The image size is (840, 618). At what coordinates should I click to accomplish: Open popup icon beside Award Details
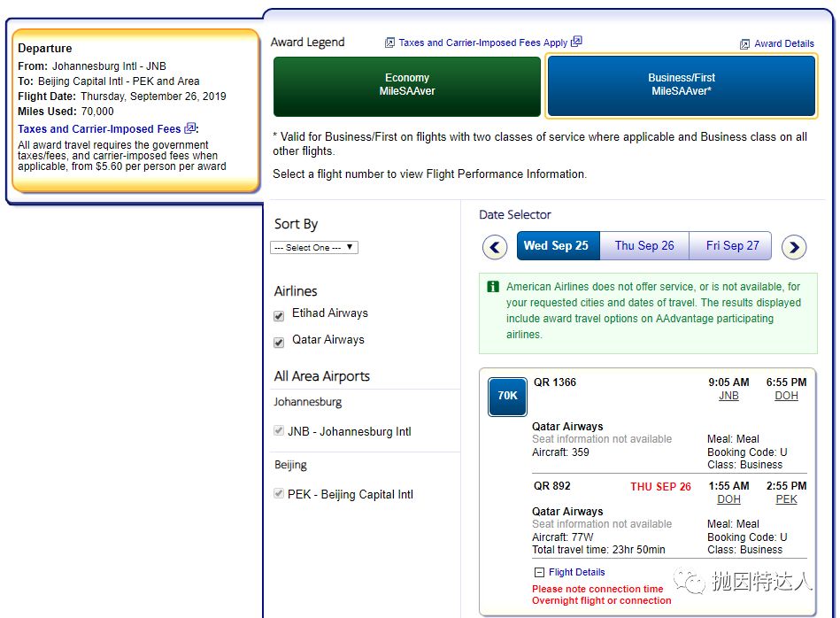pyautogui.click(x=744, y=44)
